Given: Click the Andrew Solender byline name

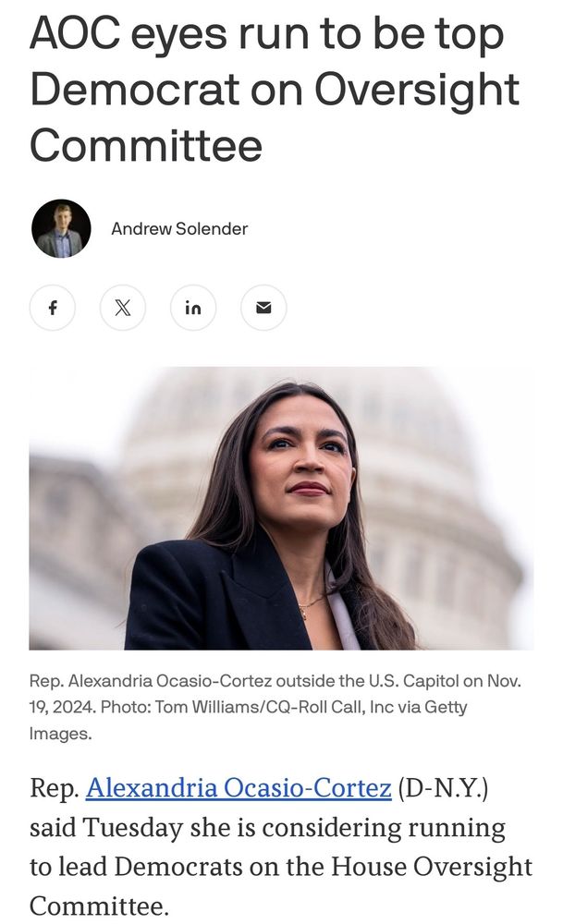Looking at the screenshot, I should [x=179, y=228].
